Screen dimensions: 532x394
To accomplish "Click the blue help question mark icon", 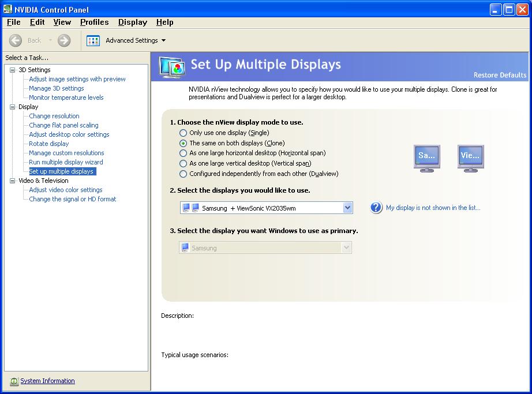I will [376, 208].
